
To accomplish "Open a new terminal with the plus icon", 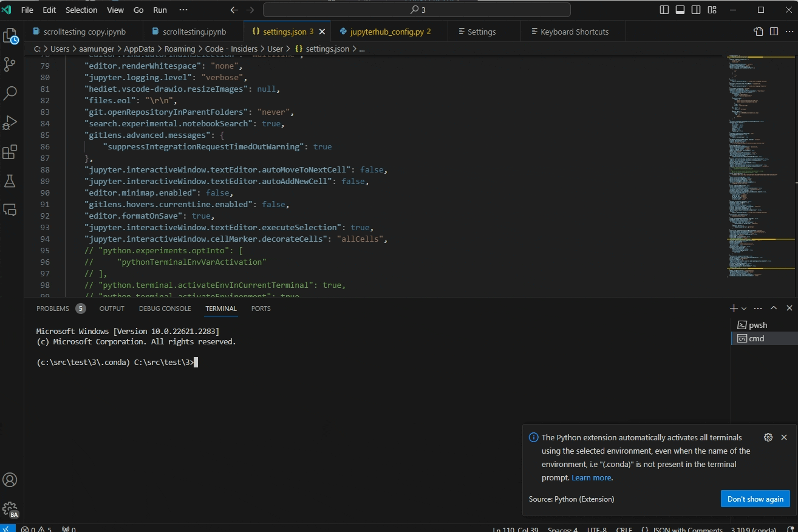I will point(733,308).
